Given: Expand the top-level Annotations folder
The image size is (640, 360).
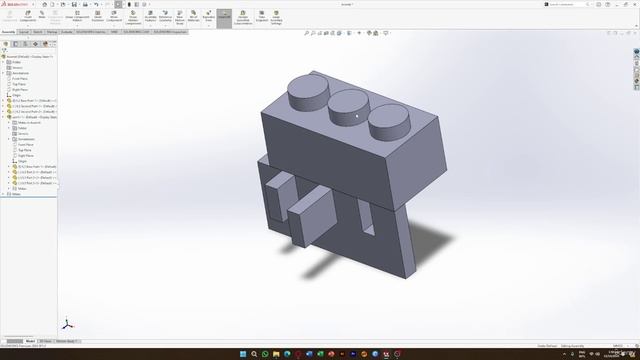Looking at the screenshot, I should pyautogui.click(x=3, y=73).
